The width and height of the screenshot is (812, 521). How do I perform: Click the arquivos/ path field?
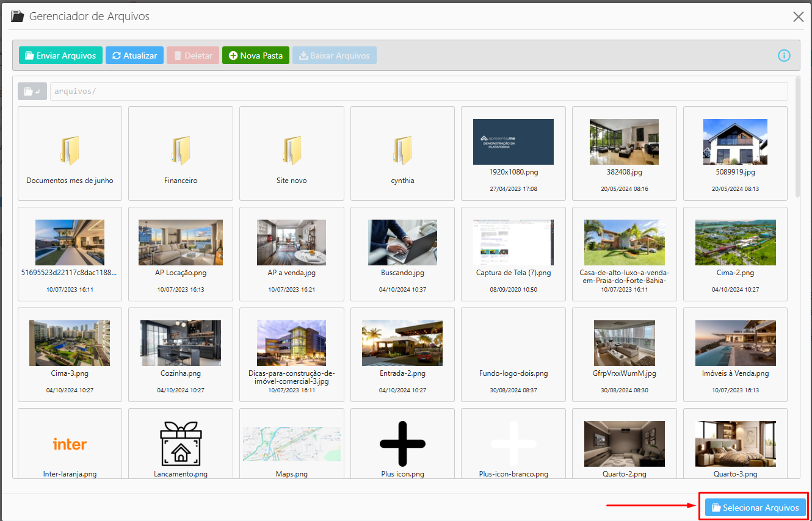coord(418,92)
